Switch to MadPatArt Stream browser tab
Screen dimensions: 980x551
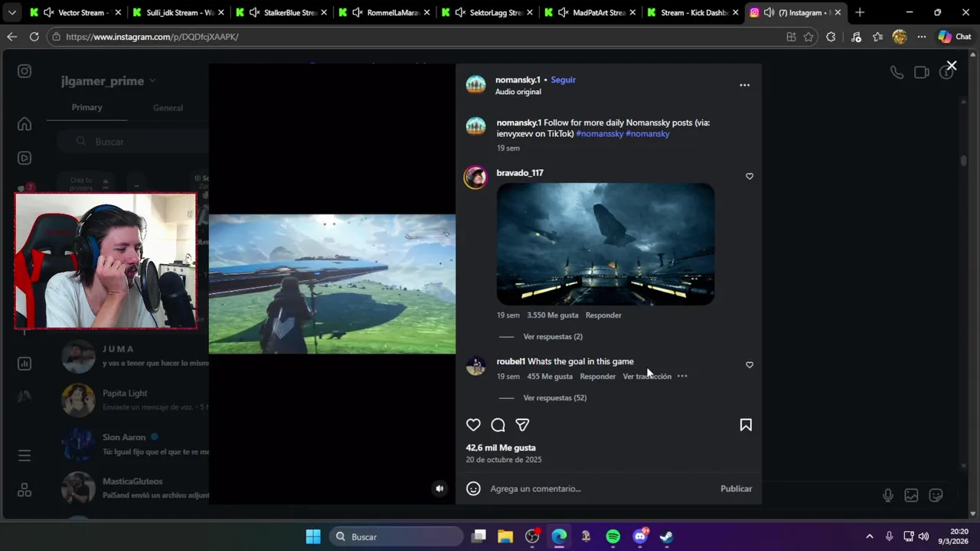pyautogui.click(x=590, y=12)
